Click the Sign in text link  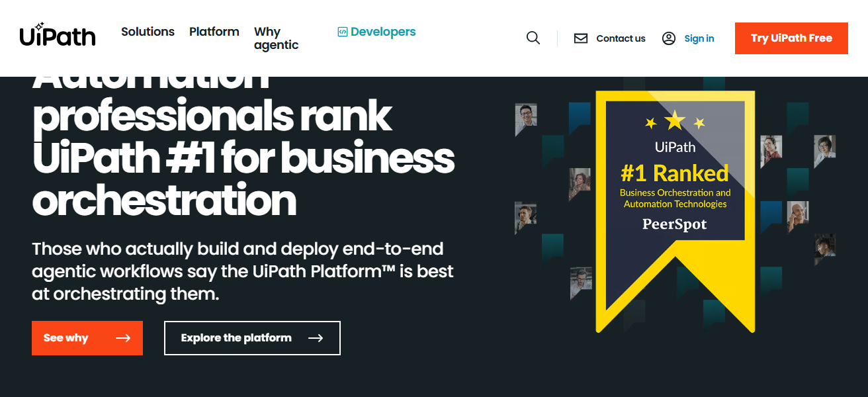point(699,38)
